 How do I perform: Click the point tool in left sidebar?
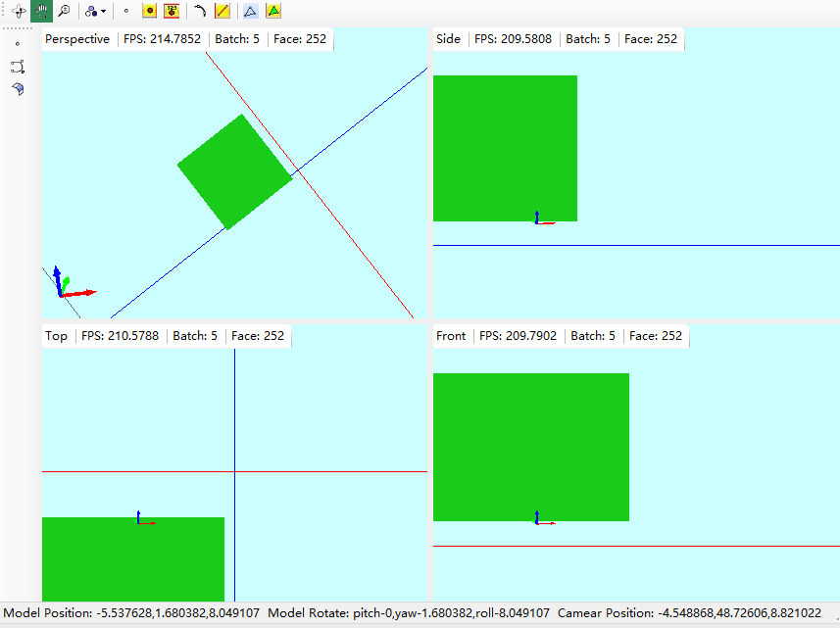coord(18,44)
